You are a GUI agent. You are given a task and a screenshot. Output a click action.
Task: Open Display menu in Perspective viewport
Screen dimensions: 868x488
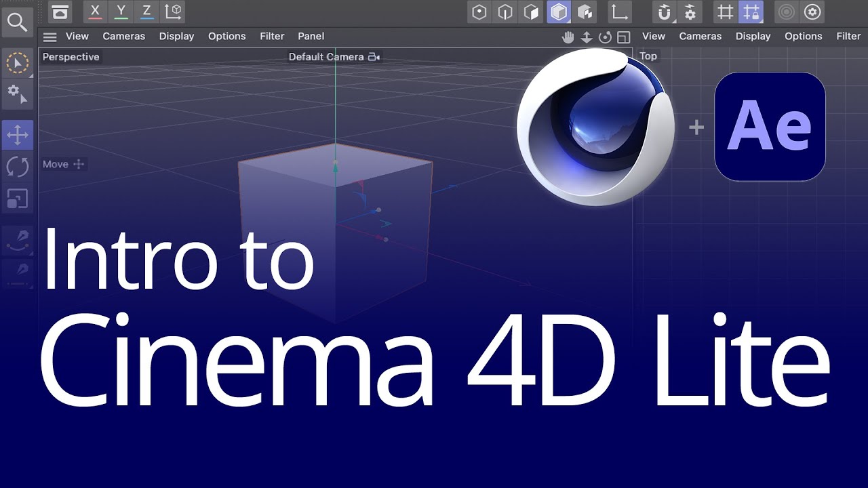click(x=176, y=36)
